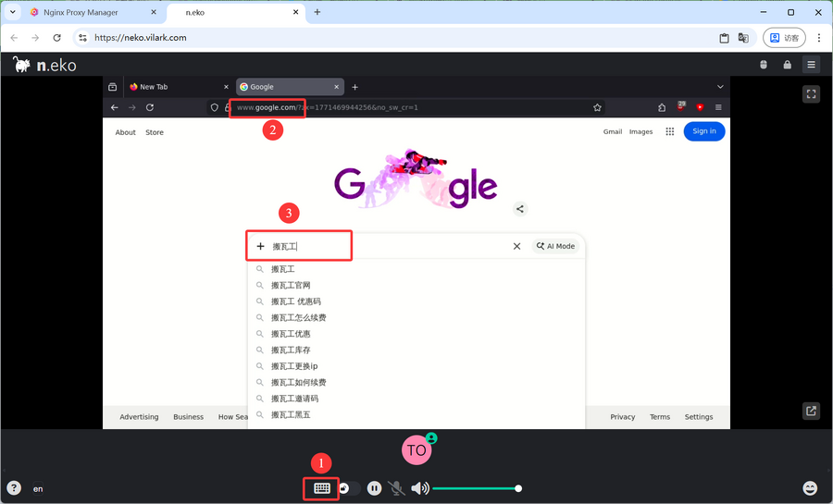The height and width of the screenshot is (504, 833).
Task: Share the Google doodle
Action: (x=520, y=209)
